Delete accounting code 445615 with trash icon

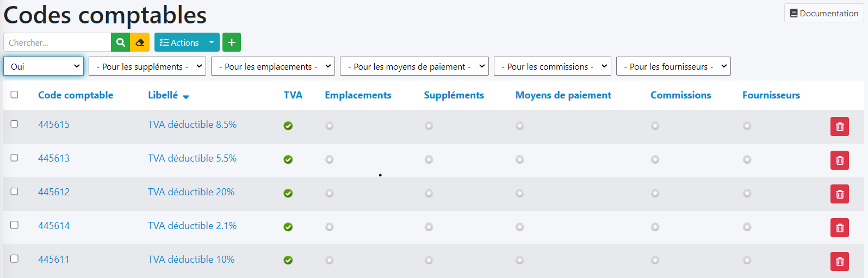pos(839,127)
